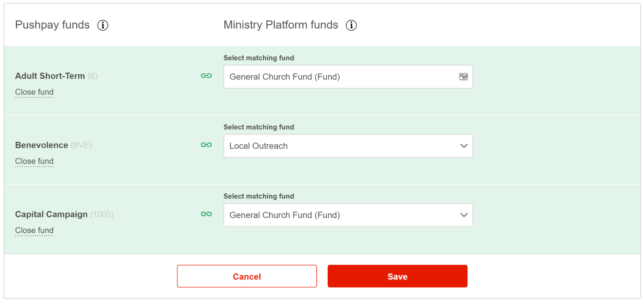Viewport: 644px width, 302px height.
Task: Open the matching fund dropdown for Benevolence
Action: (348, 146)
